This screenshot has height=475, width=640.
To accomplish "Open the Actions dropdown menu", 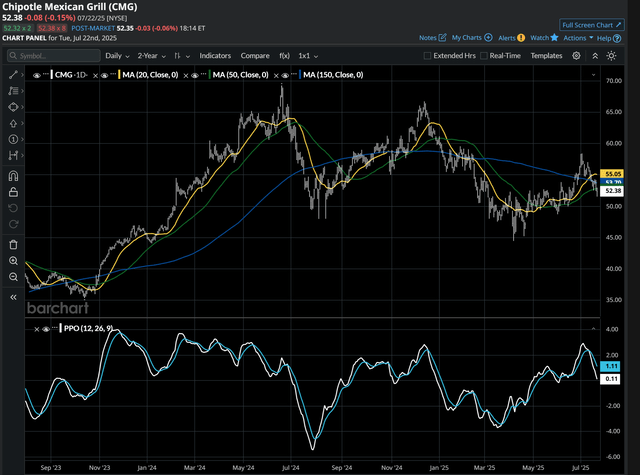I will (578, 38).
